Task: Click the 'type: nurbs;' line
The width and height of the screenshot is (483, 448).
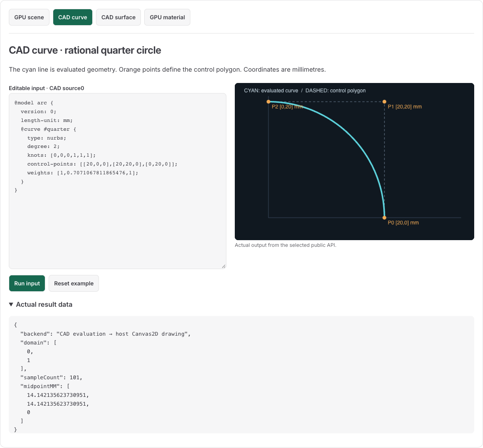Action: click(47, 138)
